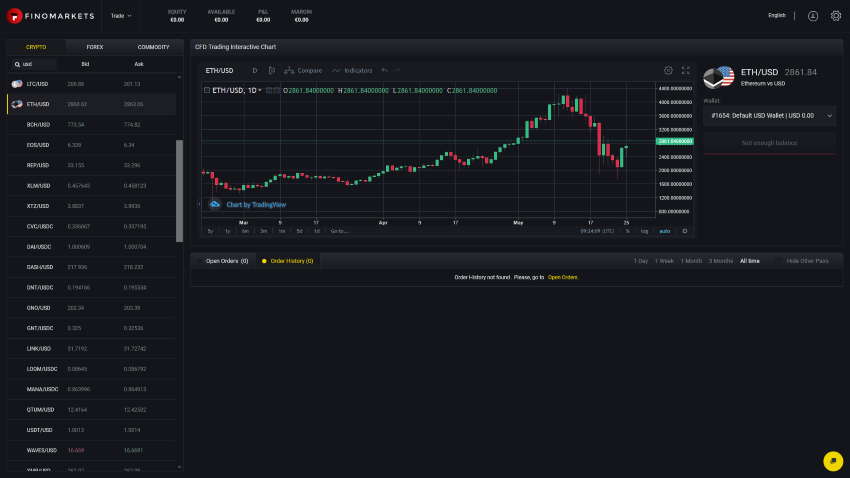The image size is (850, 478).
Task: Switch to the Open Orders tab
Action: point(226,261)
